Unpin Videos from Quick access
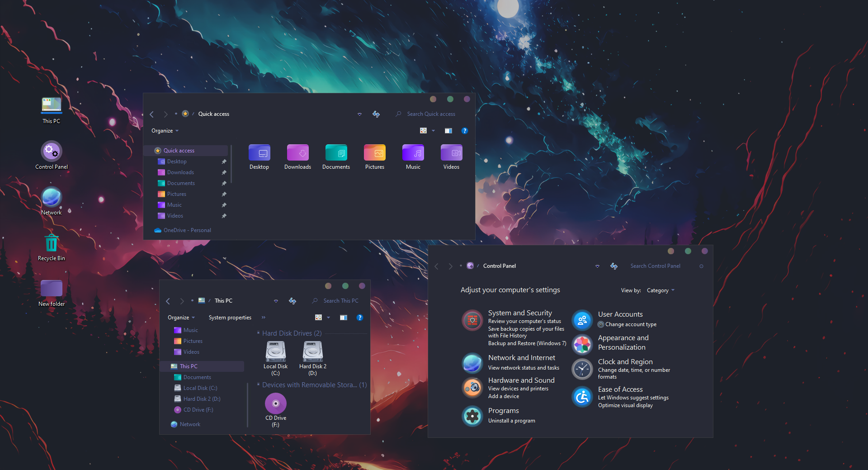The image size is (868, 470). tap(224, 216)
